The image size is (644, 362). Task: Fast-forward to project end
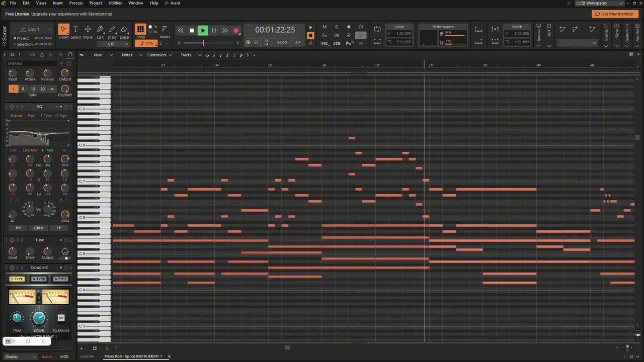(x=225, y=31)
